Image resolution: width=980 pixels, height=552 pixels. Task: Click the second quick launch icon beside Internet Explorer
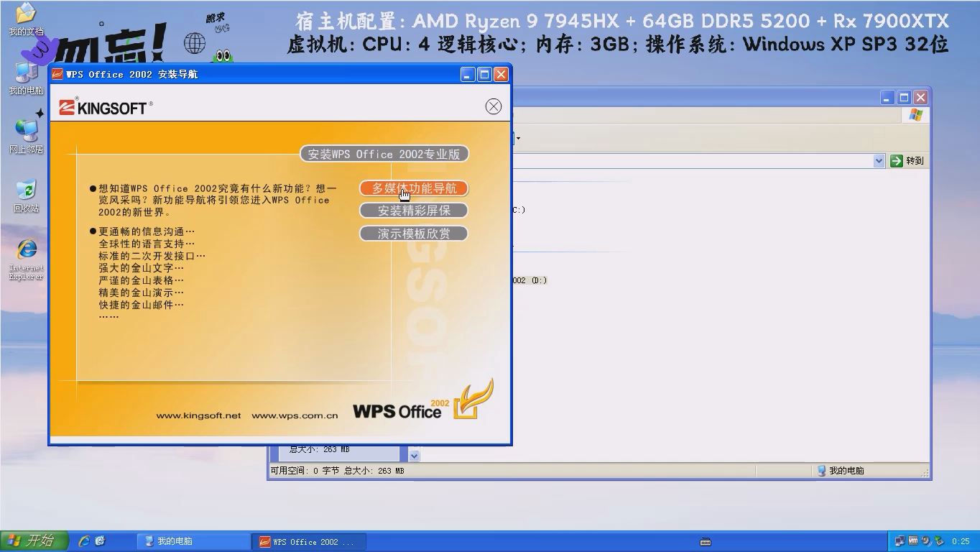(101, 540)
